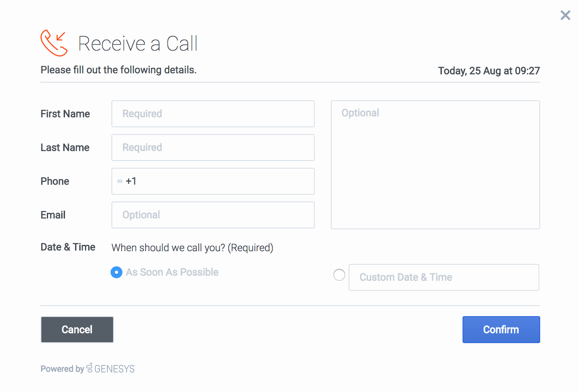Click the large optional notes text area

(435, 165)
